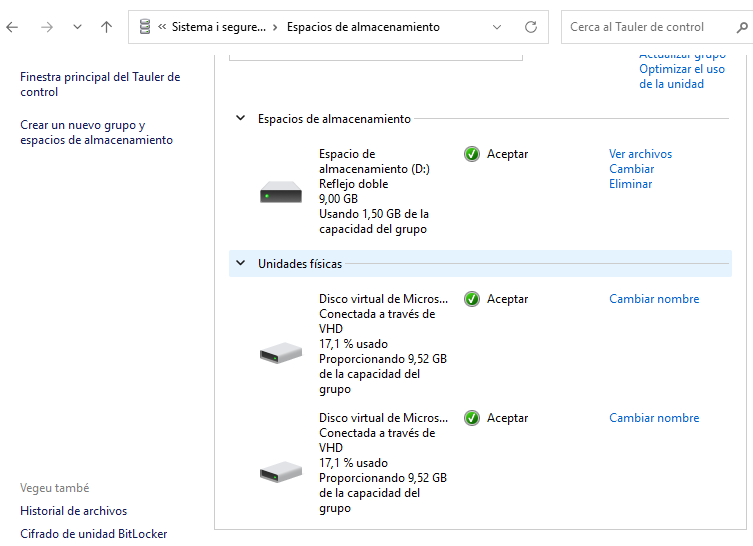Click Eliminar for the storage space
The width and height of the screenshot is (753, 546).
[x=630, y=184]
